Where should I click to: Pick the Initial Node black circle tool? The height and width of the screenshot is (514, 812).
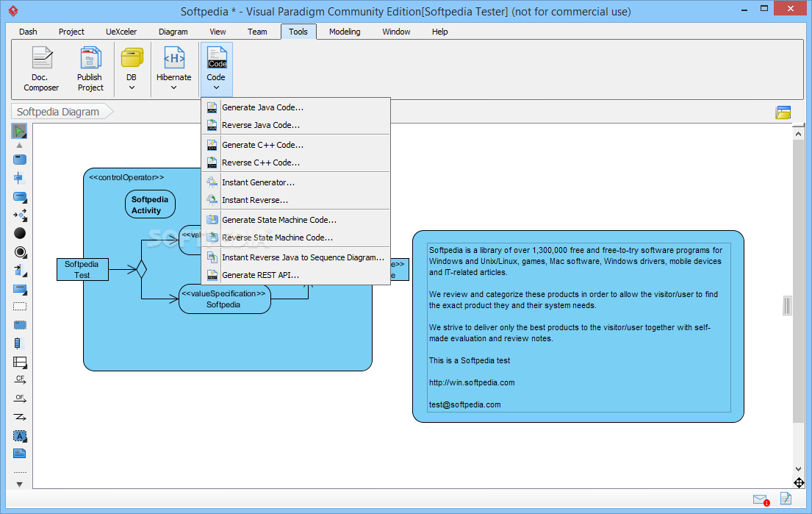pos(20,233)
